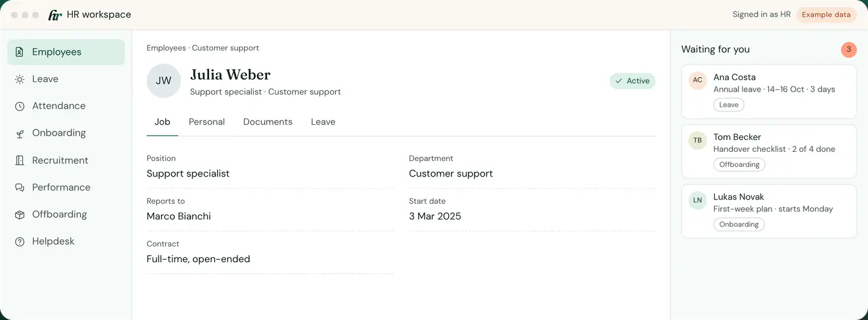Click the Attendance clock icon

(20, 106)
